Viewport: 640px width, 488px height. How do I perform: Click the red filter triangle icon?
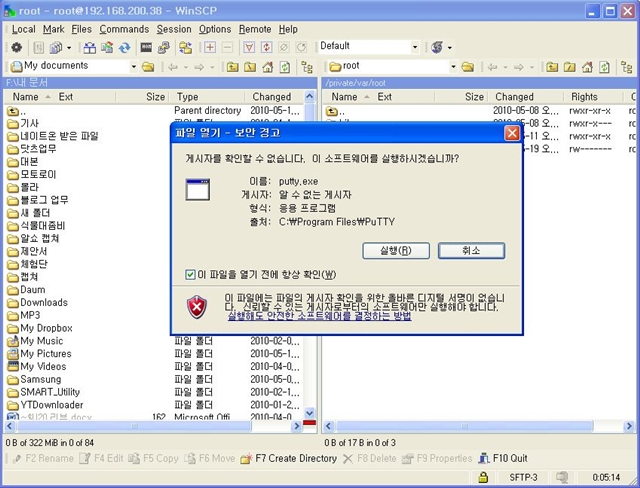249,47
